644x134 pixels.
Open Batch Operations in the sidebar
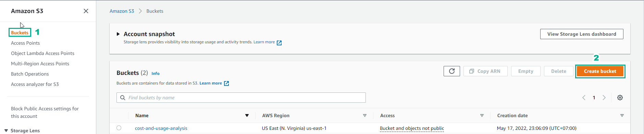click(30, 74)
